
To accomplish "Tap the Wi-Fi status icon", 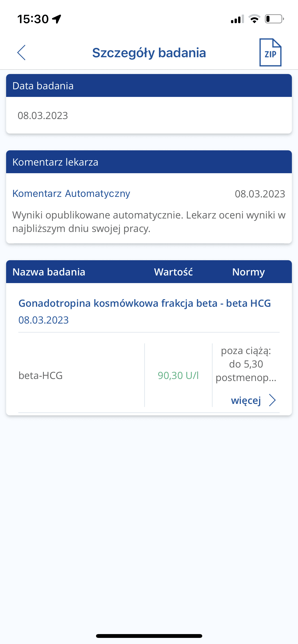I will 254,19.
